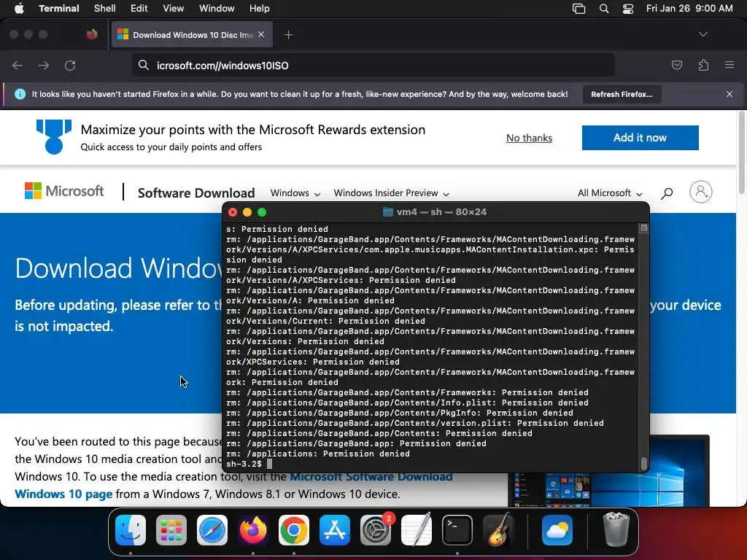Close the Download Windows 10 tab

point(261,34)
